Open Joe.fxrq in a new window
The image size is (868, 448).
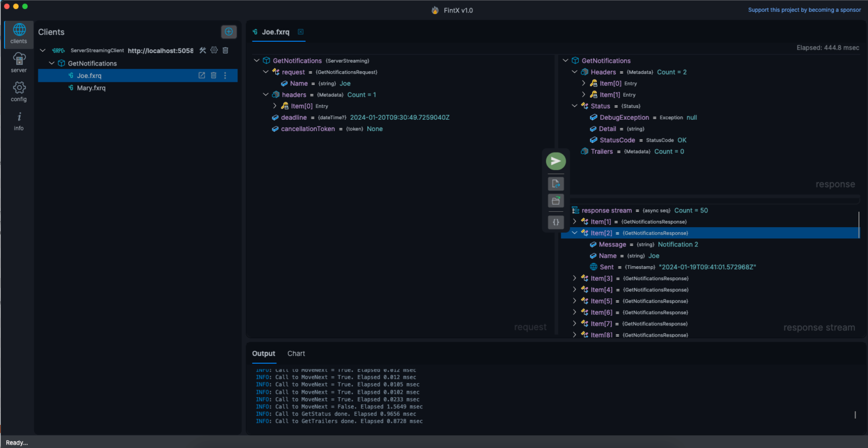(x=201, y=75)
